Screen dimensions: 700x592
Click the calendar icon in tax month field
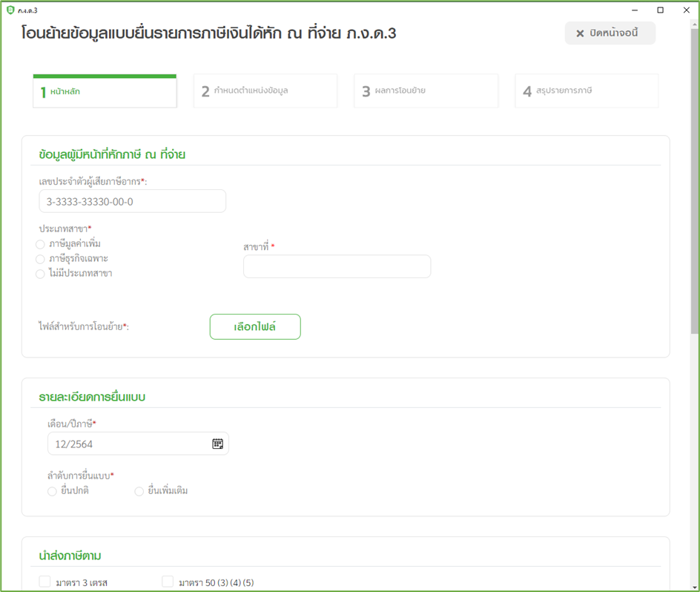217,444
